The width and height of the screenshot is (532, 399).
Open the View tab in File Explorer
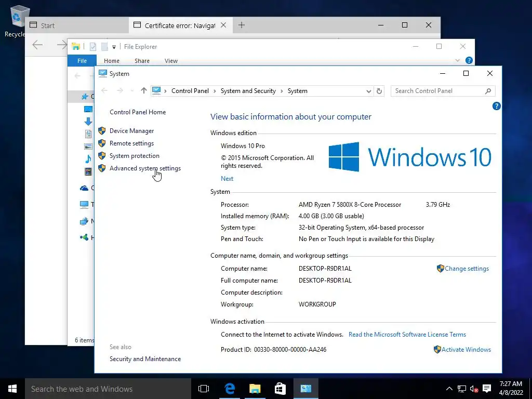[x=171, y=61]
